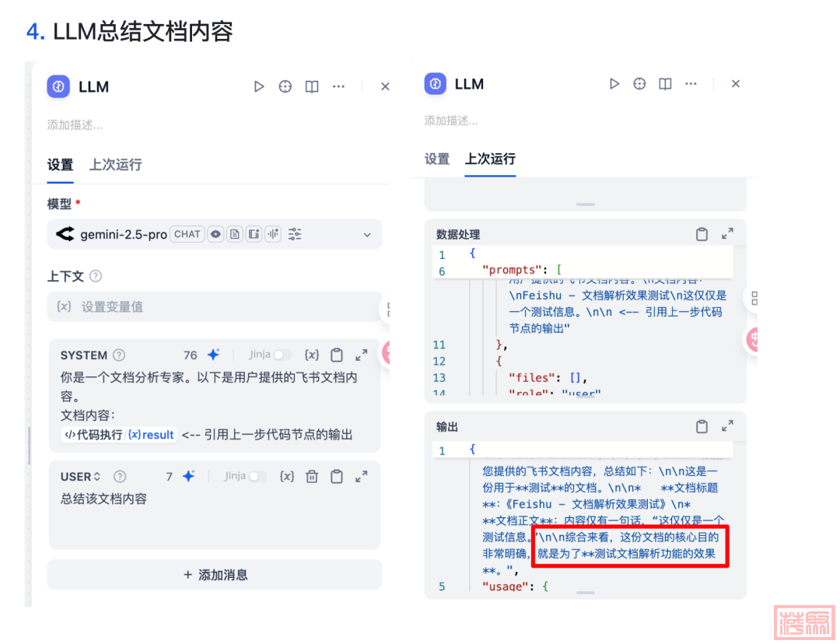Copy the 数据处理 panel content via clipboard icon
840x644 pixels.
click(x=702, y=234)
